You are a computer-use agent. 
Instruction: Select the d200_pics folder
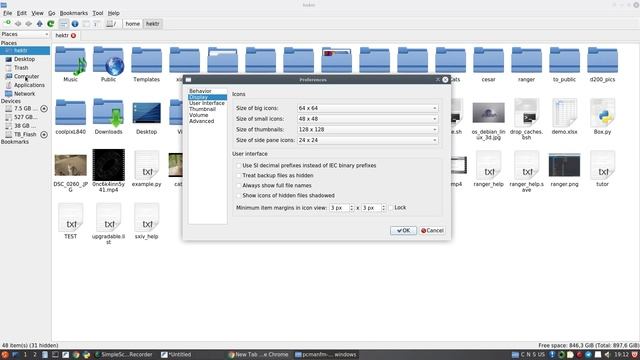tap(602, 64)
